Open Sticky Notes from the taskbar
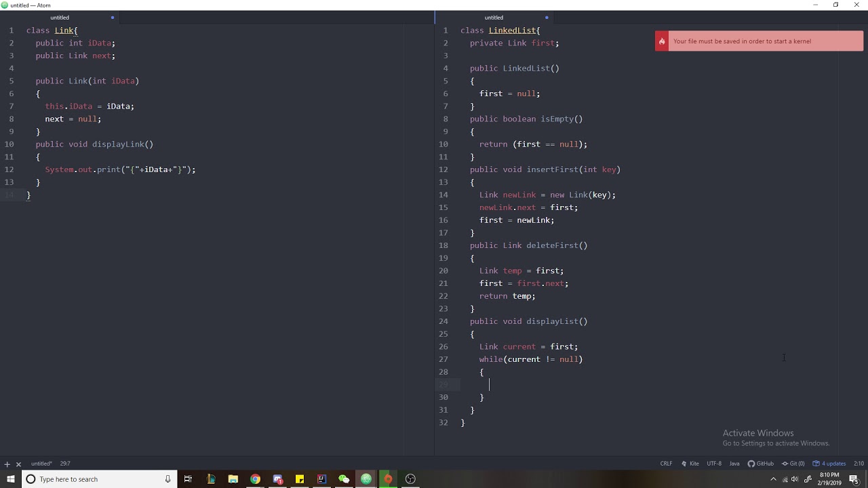868x488 pixels. coord(299,479)
